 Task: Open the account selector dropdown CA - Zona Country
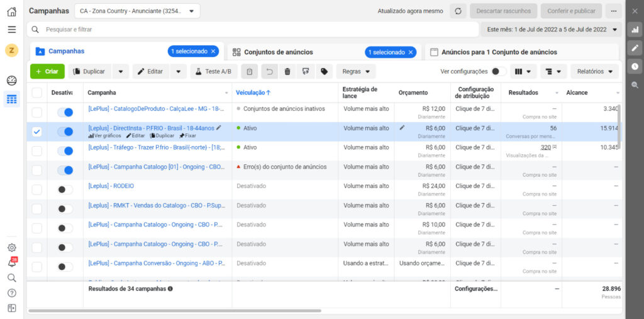point(137,11)
